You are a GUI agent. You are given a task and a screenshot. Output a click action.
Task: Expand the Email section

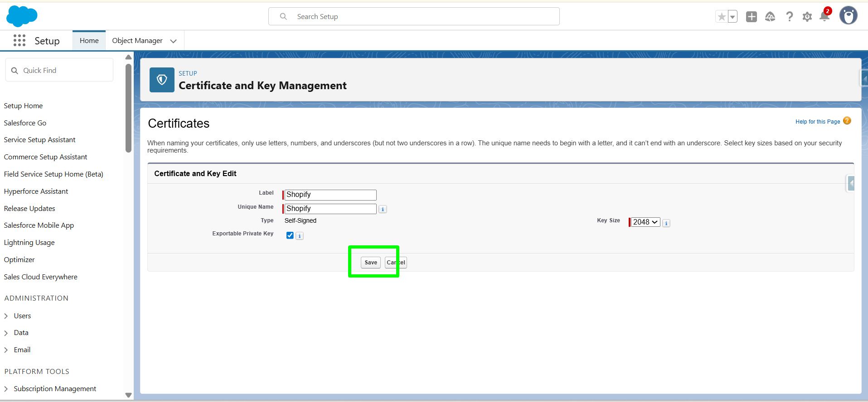(6, 350)
